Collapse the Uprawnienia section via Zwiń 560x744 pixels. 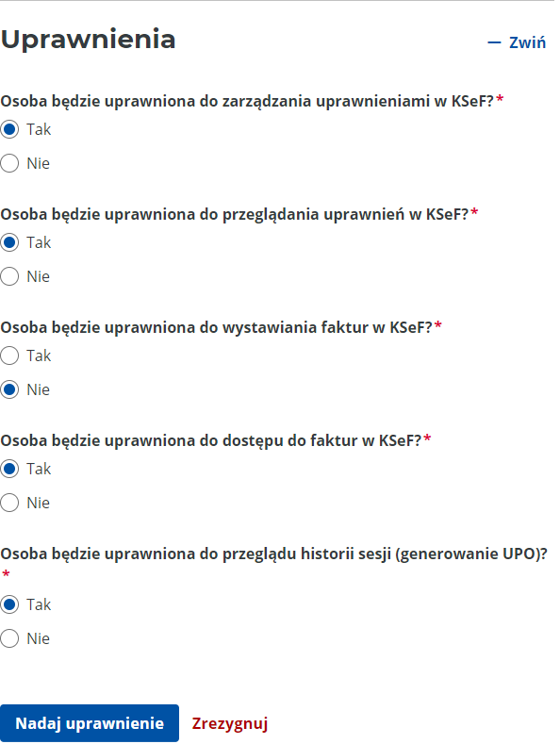tap(517, 42)
